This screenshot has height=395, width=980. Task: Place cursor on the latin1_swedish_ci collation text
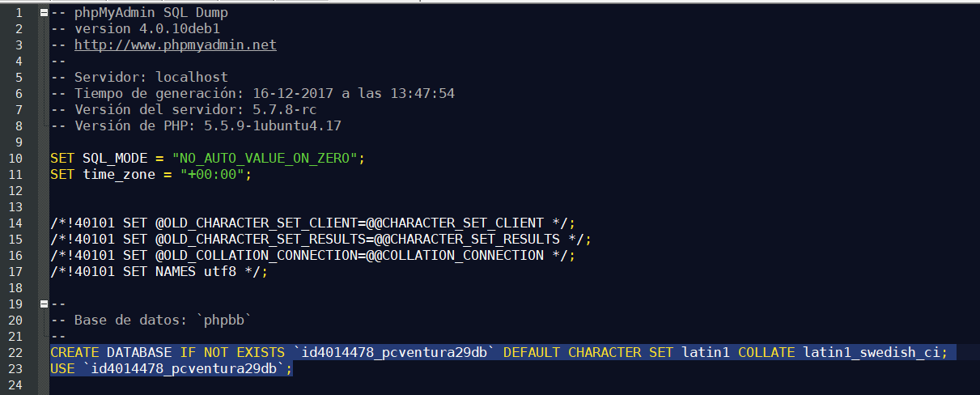pos(872,353)
